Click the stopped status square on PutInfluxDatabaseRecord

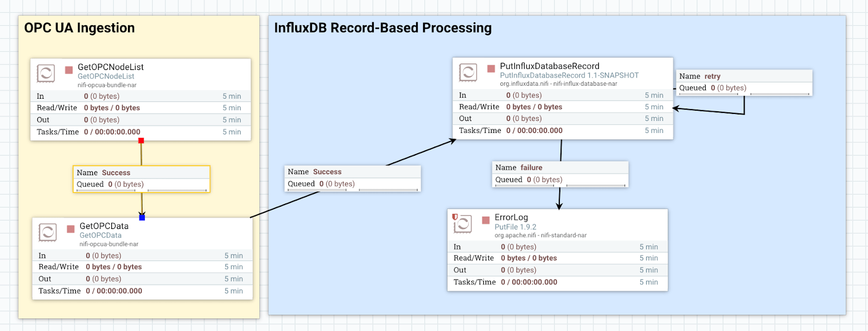pyautogui.click(x=491, y=69)
